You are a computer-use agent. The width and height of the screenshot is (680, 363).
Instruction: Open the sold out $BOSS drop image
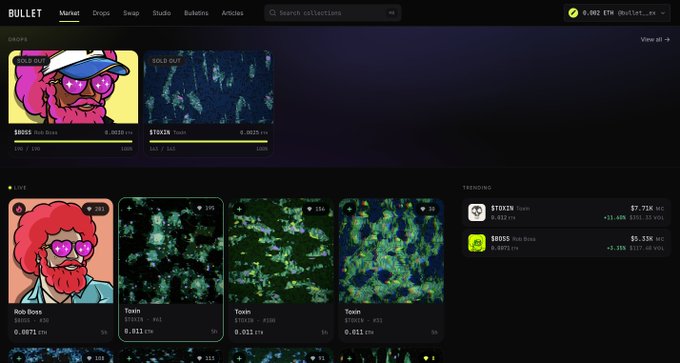73,87
